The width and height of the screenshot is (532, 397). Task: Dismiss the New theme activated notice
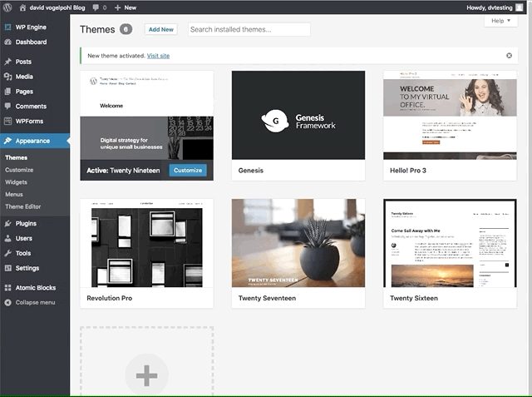(x=509, y=56)
